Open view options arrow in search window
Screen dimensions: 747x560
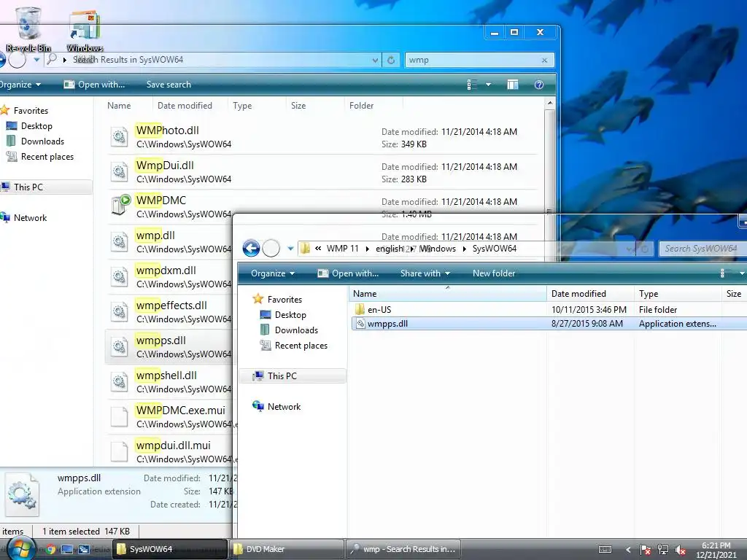click(488, 85)
